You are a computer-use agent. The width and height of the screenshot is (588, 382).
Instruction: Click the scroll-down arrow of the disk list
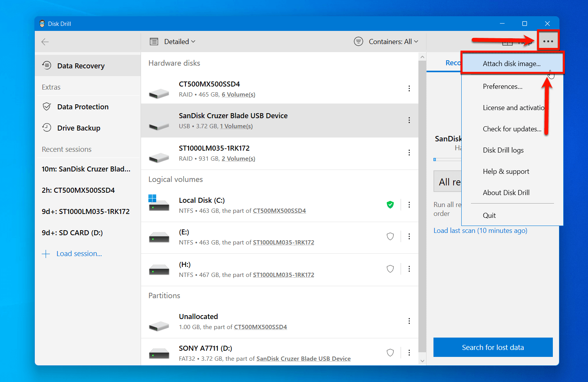click(422, 361)
